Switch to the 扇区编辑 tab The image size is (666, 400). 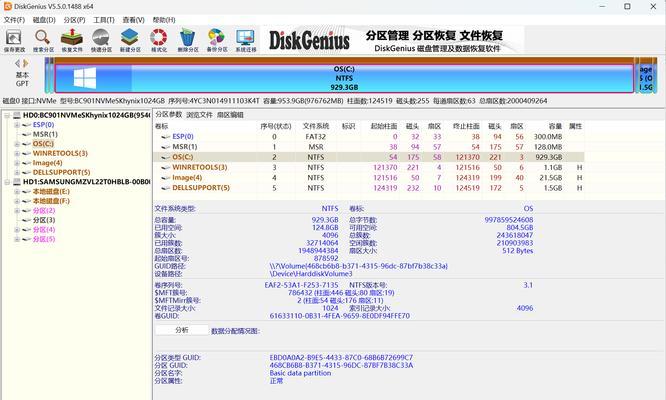(x=231, y=115)
